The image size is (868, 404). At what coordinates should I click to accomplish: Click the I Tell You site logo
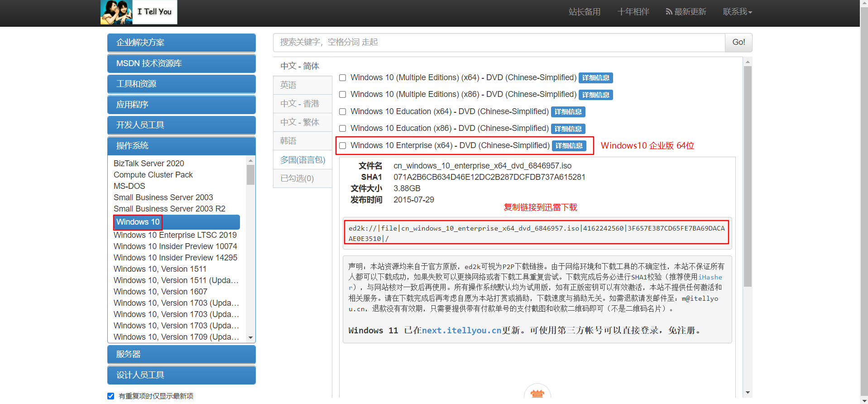point(139,12)
